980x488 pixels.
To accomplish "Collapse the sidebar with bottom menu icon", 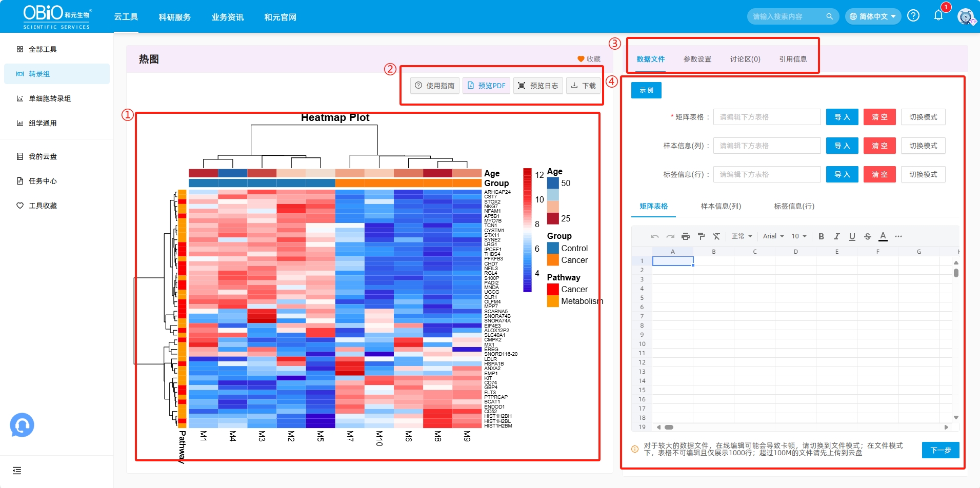I will click(x=17, y=471).
